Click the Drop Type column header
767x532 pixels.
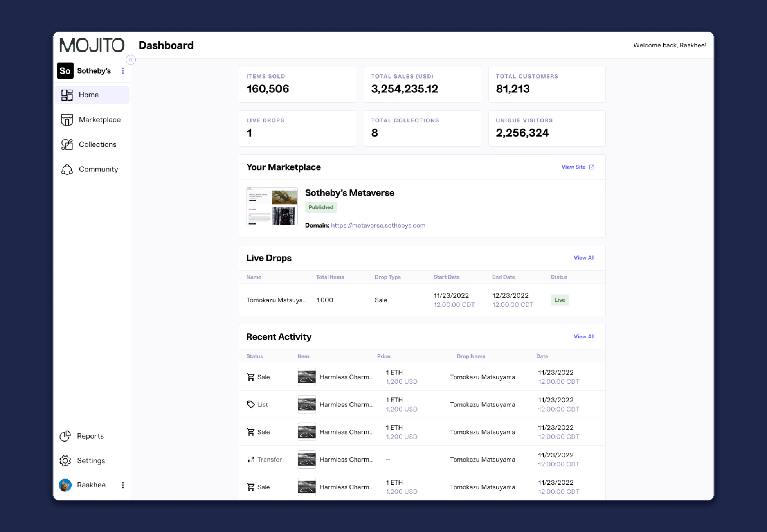387,277
